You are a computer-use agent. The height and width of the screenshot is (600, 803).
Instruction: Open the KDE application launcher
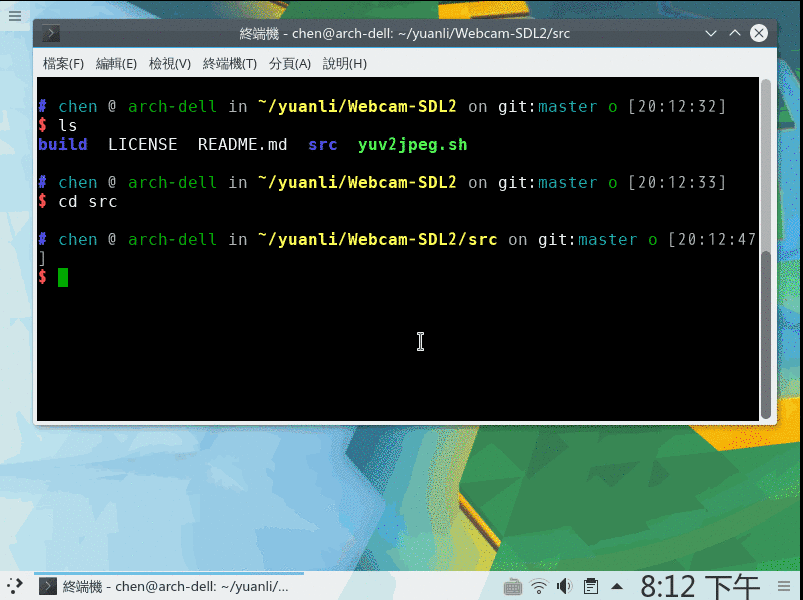click(15, 586)
